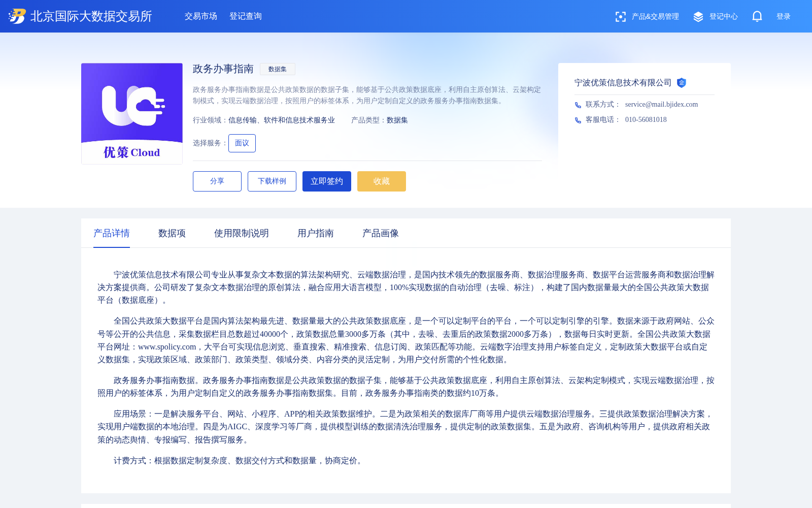
Task: Click phone icon beside 客服电话
Action: tap(578, 120)
